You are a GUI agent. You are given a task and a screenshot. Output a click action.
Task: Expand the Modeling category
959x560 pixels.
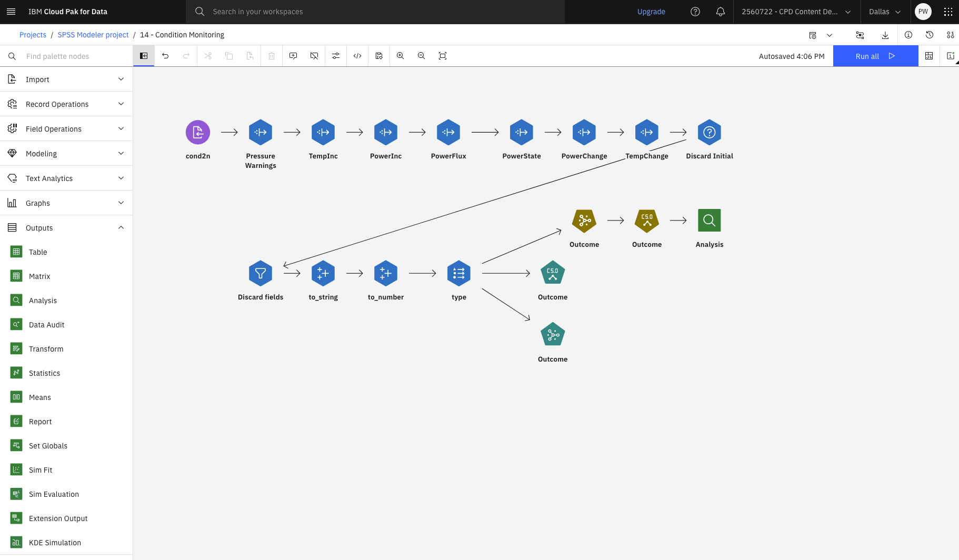66,153
